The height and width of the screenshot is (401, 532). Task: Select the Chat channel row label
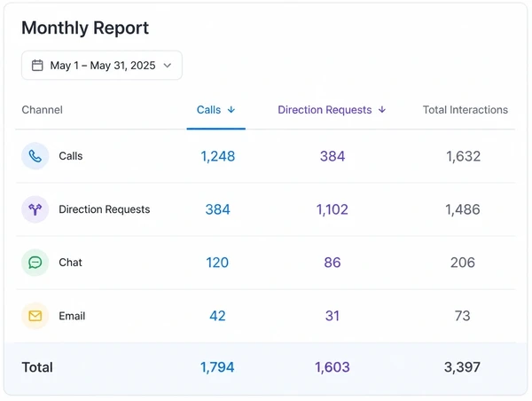click(71, 263)
